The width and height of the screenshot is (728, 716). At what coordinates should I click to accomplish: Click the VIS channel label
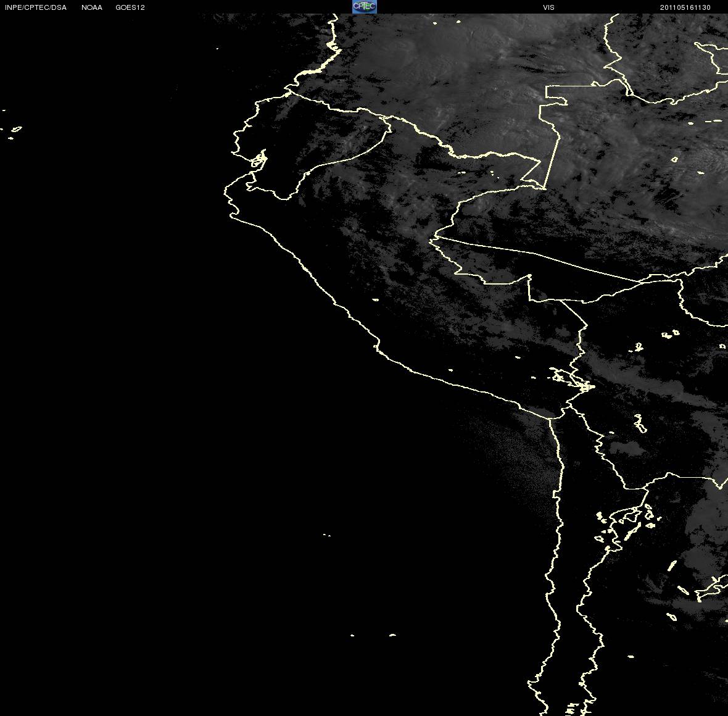tap(549, 7)
